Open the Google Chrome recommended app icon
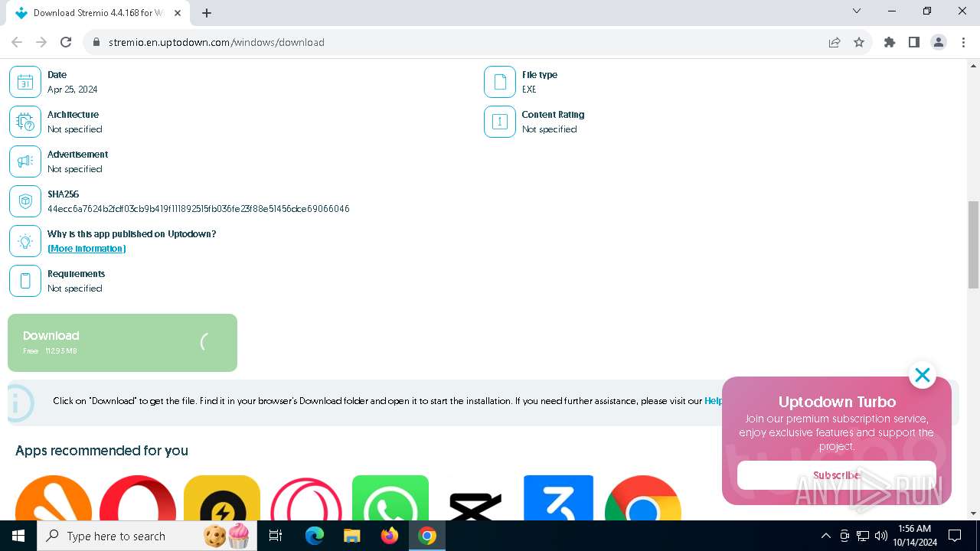Image resolution: width=980 pixels, height=551 pixels. (x=643, y=498)
